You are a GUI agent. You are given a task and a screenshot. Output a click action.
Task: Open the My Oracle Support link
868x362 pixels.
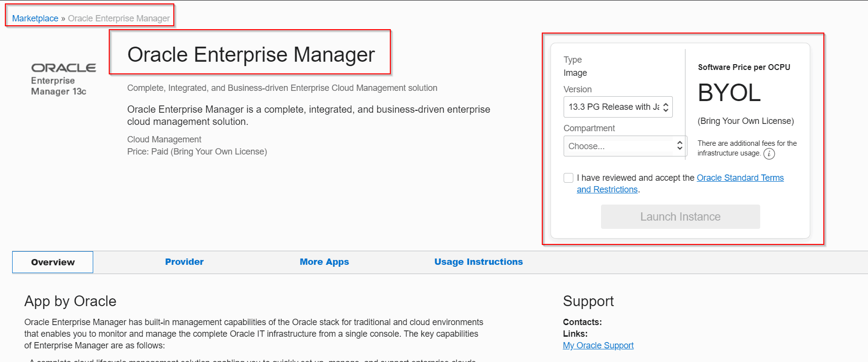598,345
